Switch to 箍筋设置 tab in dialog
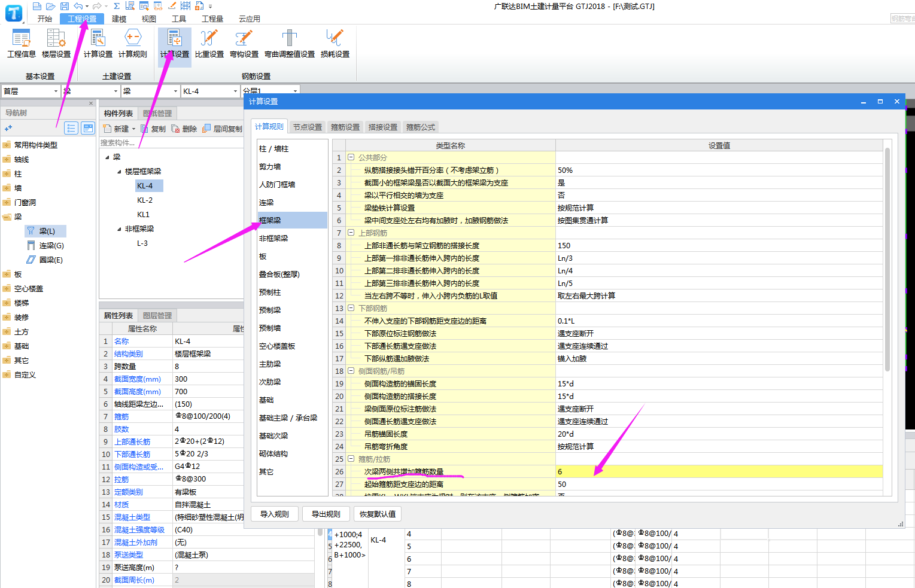 (345, 127)
